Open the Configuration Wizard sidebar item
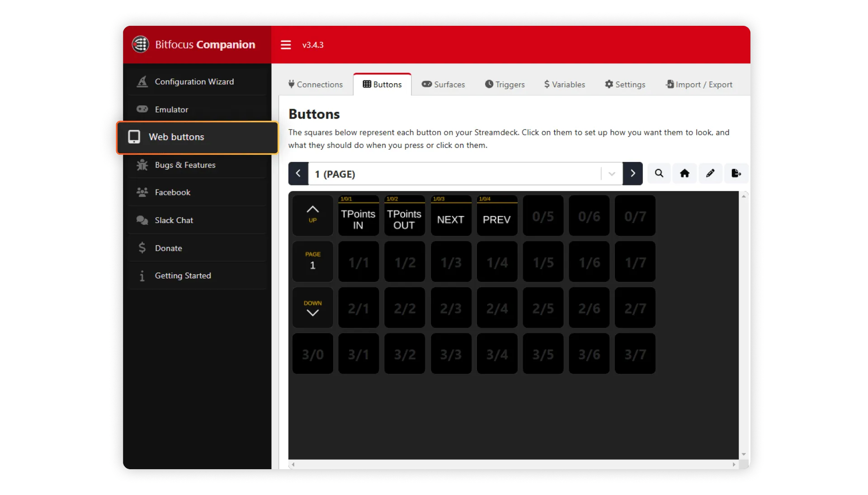 (197, 81)
